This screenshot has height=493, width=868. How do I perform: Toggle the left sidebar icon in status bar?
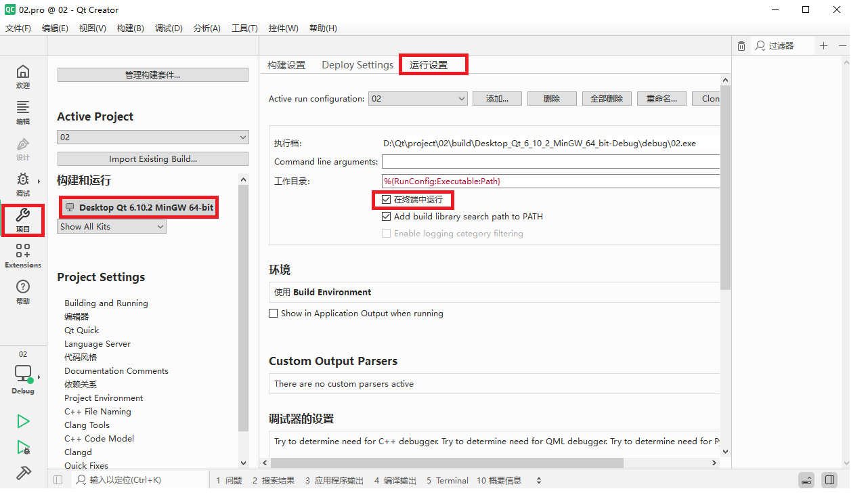(58, 480)
